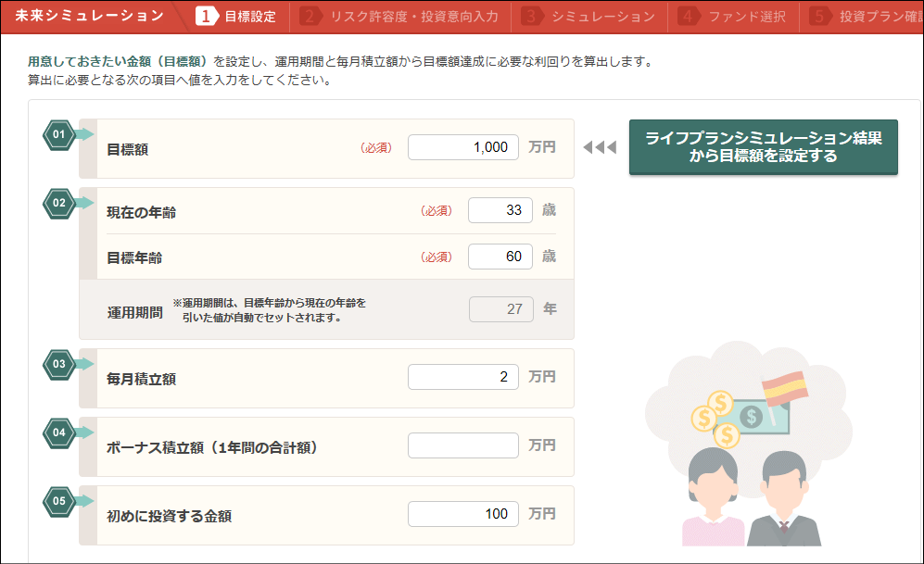Click the ※運用期間は auto-set note text
The width and height of the screenshot is (924, 564).
point(270,310)
